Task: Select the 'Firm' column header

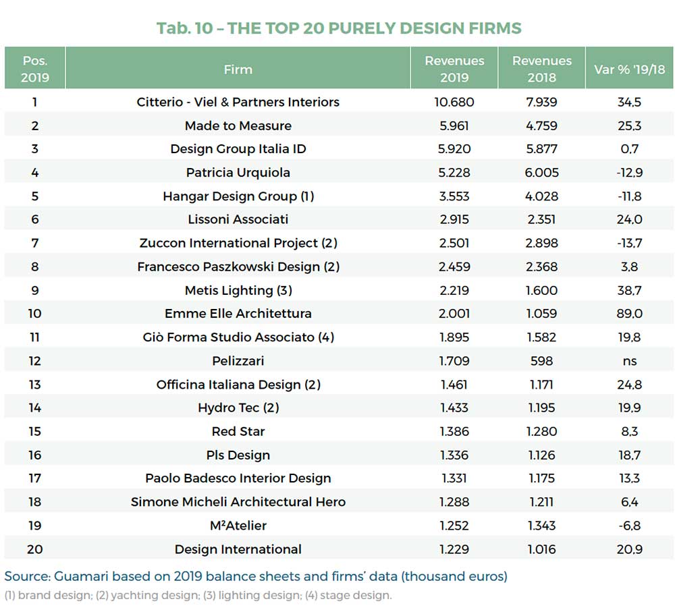Action: tap(238, 69)
